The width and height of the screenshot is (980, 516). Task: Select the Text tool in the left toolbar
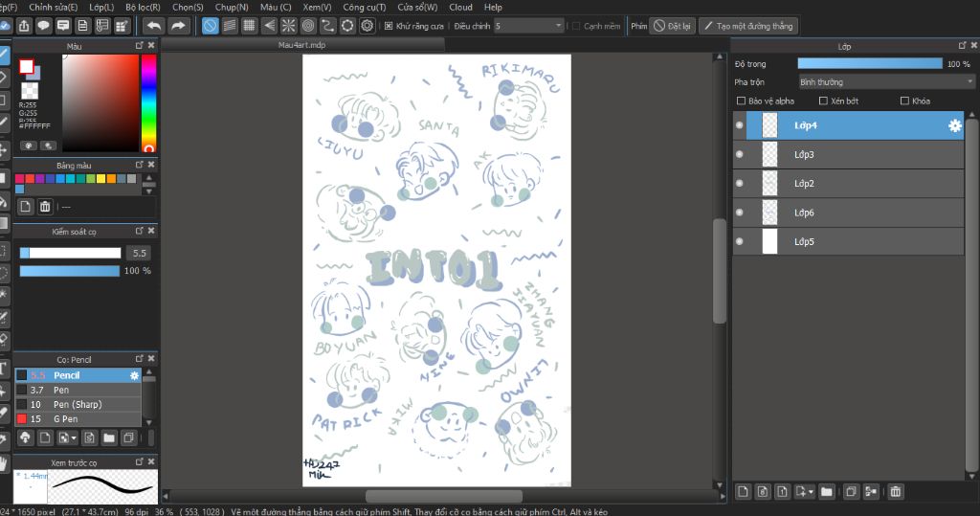(3, 368)
